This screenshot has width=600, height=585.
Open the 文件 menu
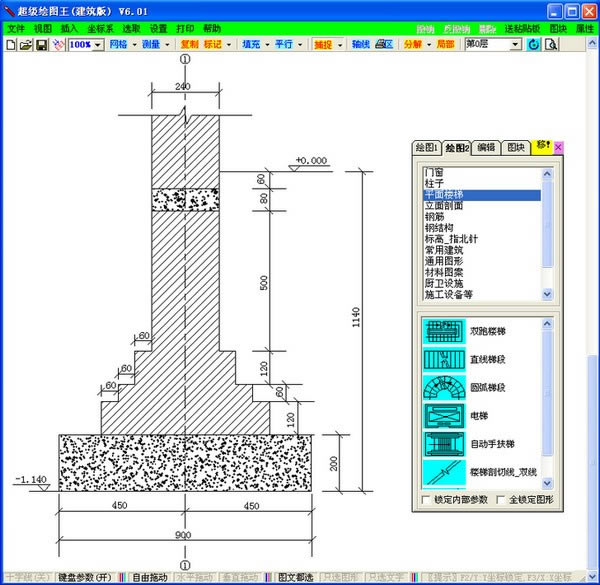17,29
